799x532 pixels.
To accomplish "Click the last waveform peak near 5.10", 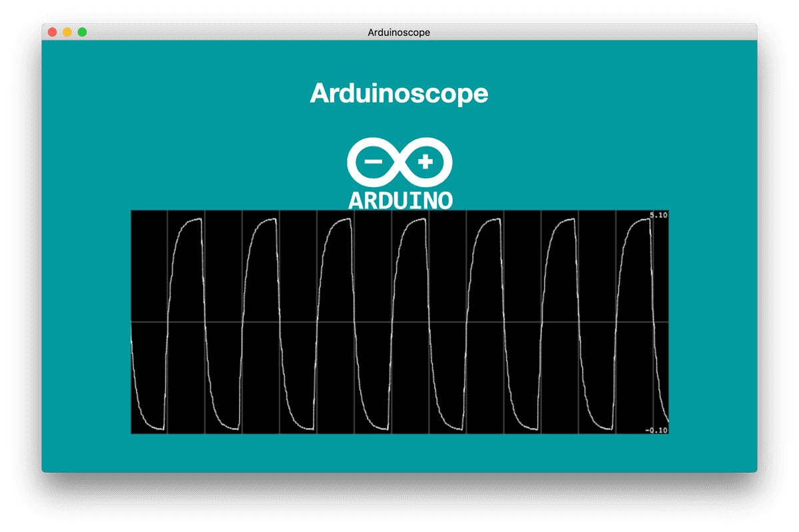I will click(642, 219).
